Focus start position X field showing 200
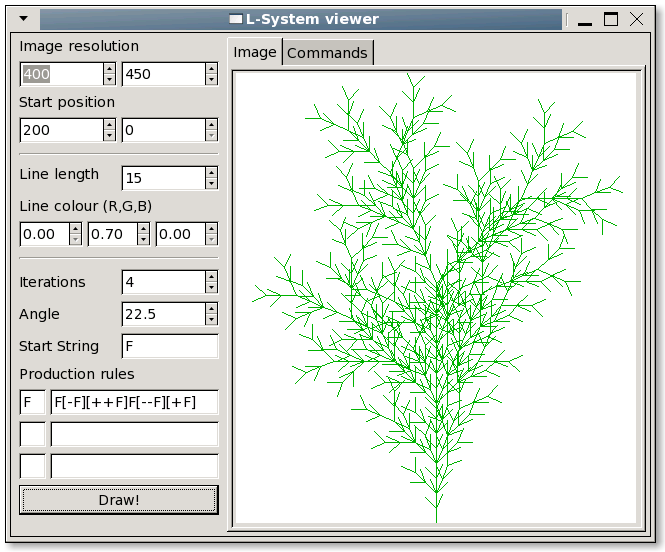 coord(61,130)
